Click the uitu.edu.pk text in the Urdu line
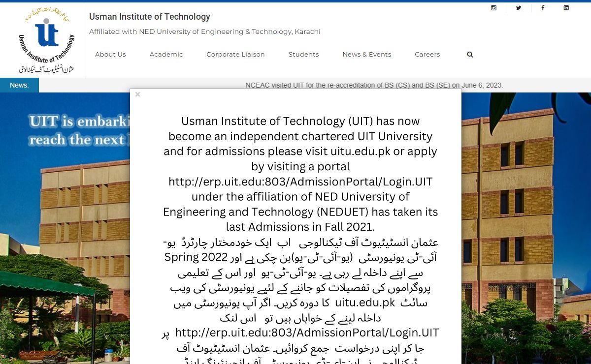Screen dimensions: 591x364 [365, 303]
